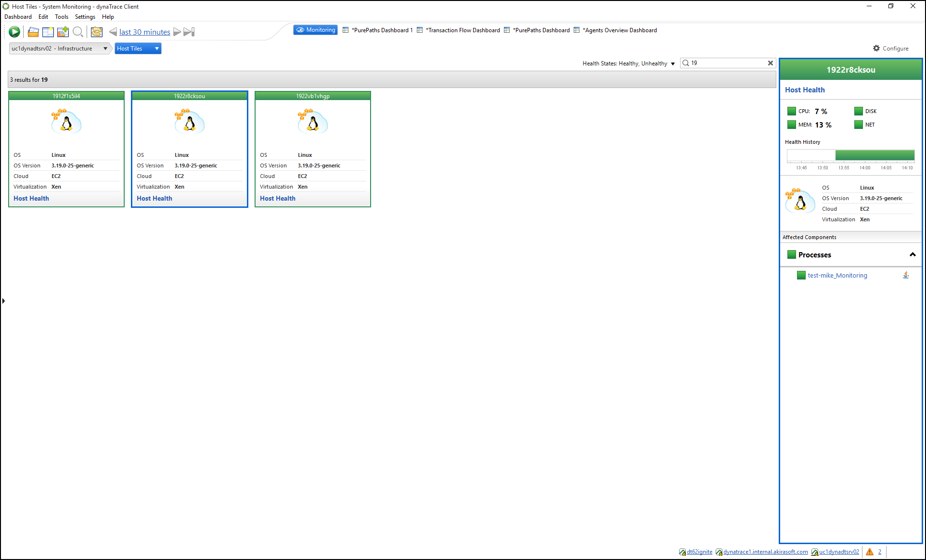Click Linux penguin icon on 1912f1s5il4 tile
This screenshot has width=926, height=560.
[x=66, y=121]
